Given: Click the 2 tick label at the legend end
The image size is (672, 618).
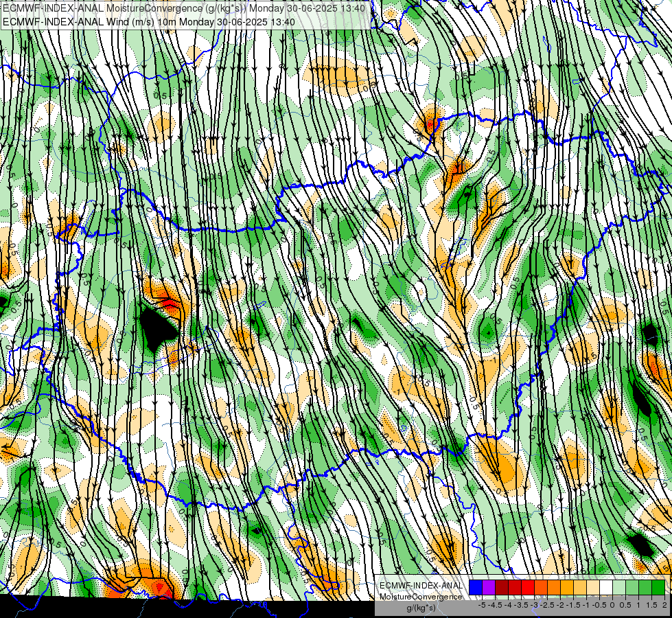Looking at the screenshot, I should coord(664,605).
